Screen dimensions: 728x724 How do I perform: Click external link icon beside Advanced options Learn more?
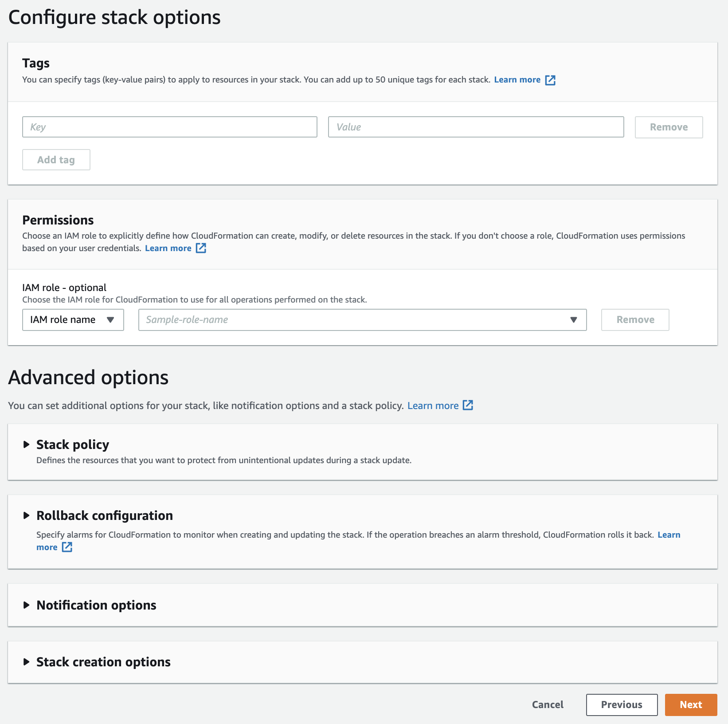click(468, 405)
